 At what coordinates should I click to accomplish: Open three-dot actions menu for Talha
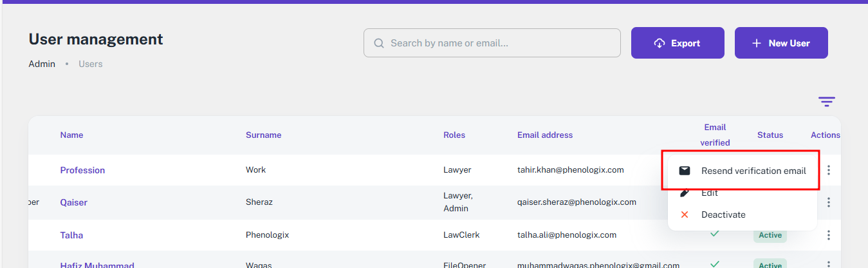[x=829, y=235]
